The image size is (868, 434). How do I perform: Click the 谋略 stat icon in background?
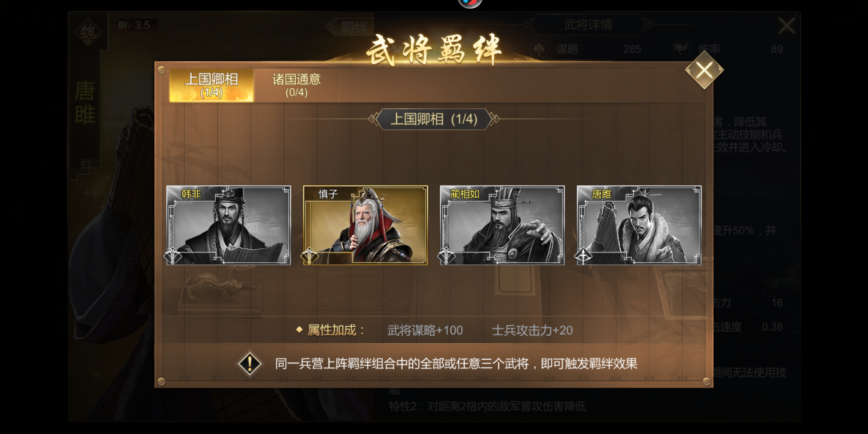pyautogui.click(x=539, y=49)
